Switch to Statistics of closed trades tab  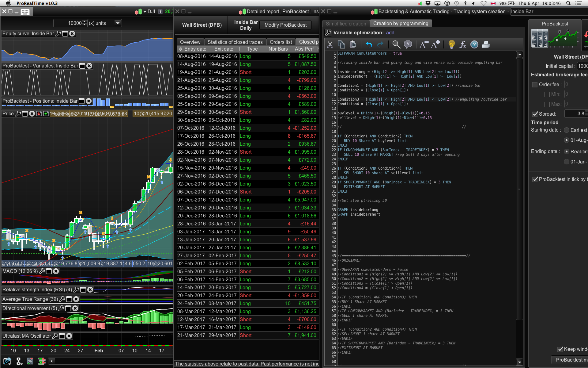click(x=235, y=42)
